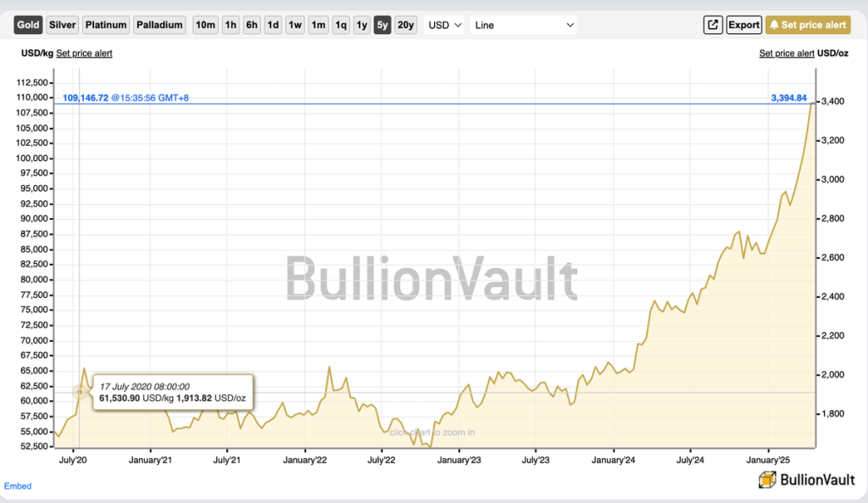Click the Embed link

pyautogui.click(x=18, y=486)
